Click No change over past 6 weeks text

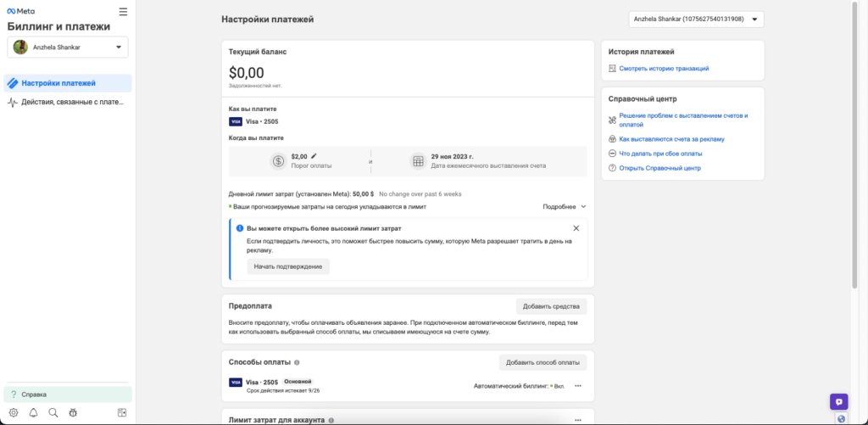(x=420, y=194)
